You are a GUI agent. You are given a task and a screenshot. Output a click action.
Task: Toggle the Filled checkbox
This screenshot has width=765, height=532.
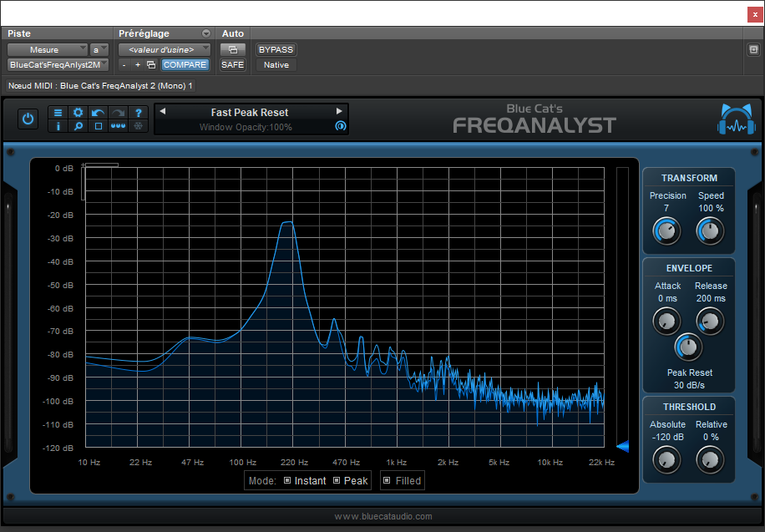387,480
